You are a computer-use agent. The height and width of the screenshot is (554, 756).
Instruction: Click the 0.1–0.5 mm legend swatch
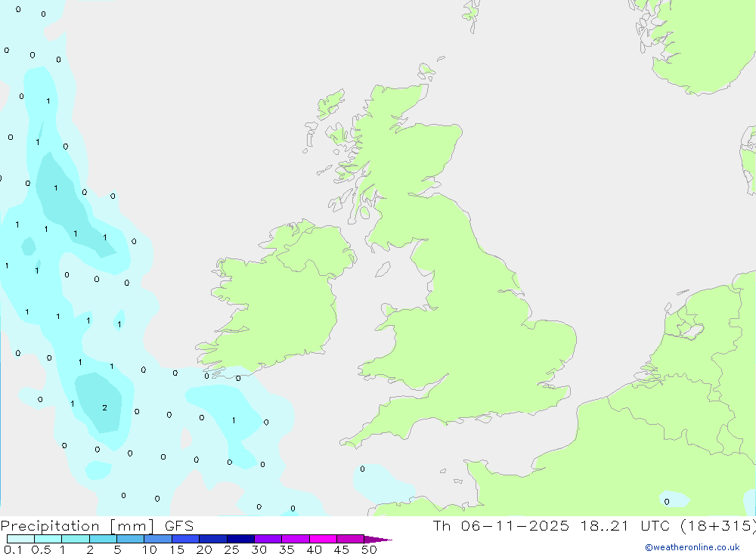point(20,539)
